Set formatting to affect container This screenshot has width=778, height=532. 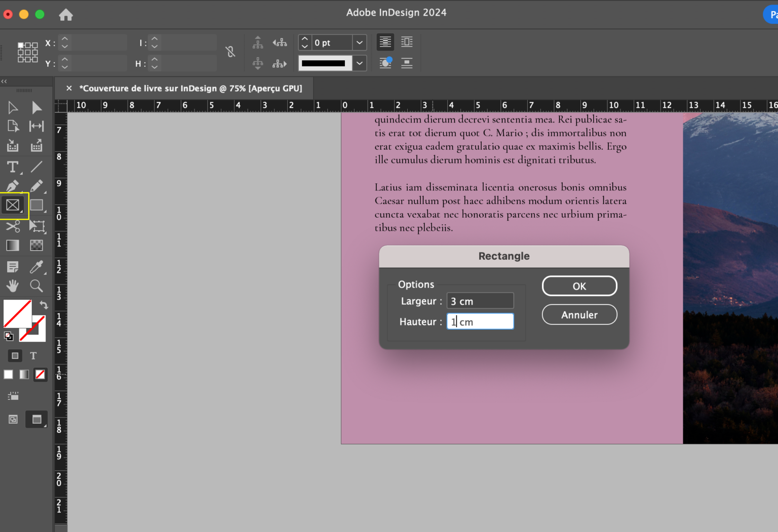[x=15, y=356]
